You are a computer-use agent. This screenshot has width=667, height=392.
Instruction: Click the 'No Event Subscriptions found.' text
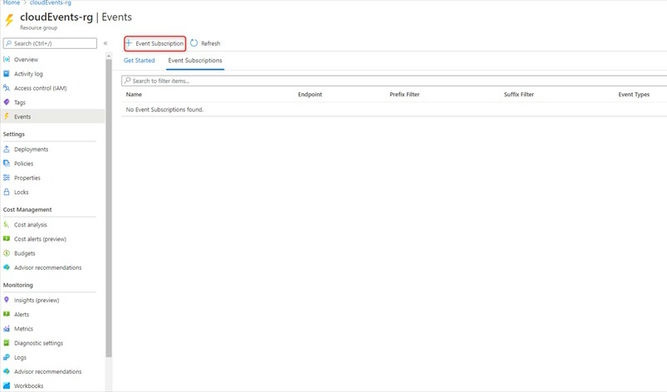[165, 109]
